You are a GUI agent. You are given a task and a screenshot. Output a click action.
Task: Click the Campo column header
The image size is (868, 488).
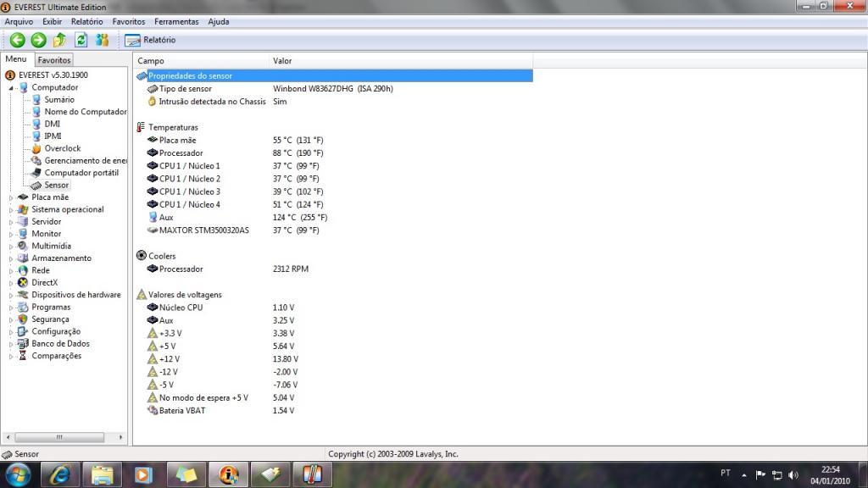coord(202,61)
